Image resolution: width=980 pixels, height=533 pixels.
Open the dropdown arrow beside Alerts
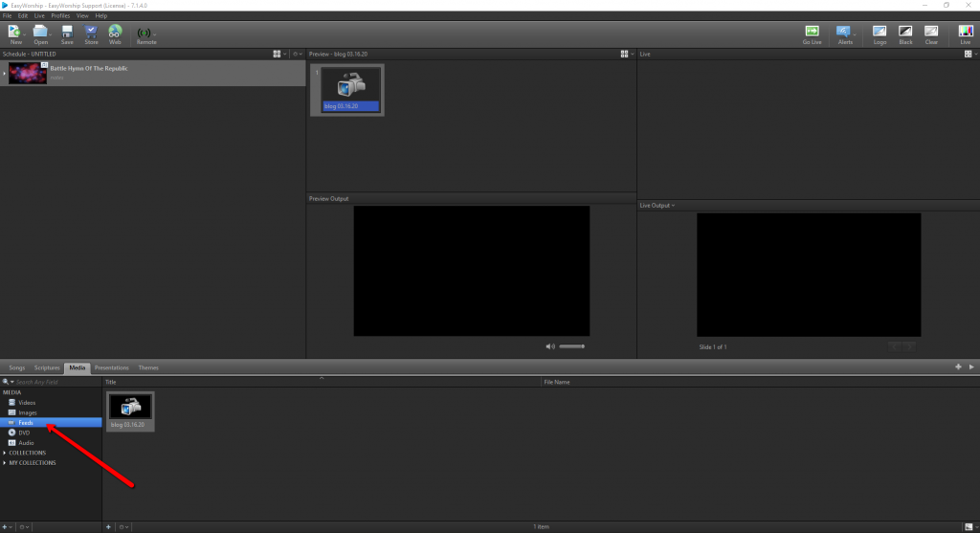pos(855,35)
